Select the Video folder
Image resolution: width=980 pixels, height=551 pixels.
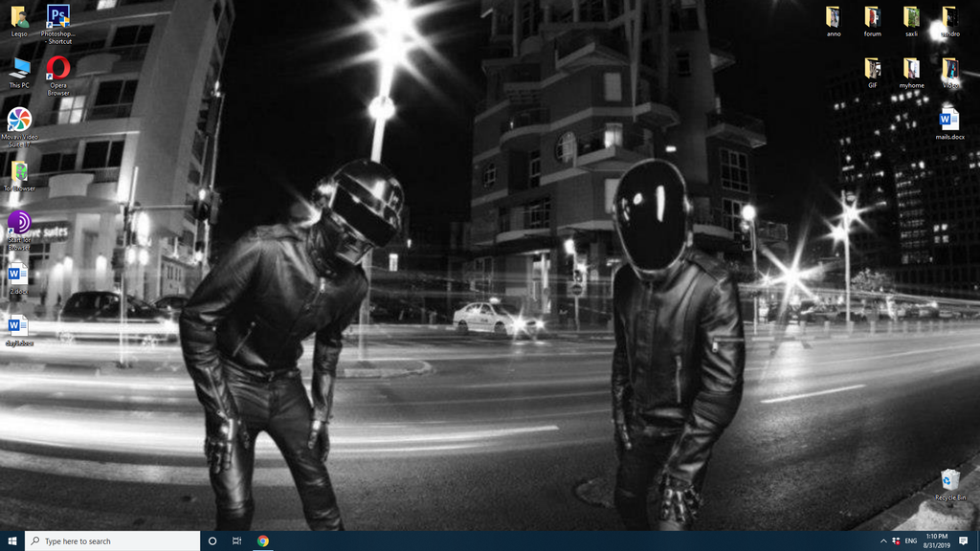(950, 73)
